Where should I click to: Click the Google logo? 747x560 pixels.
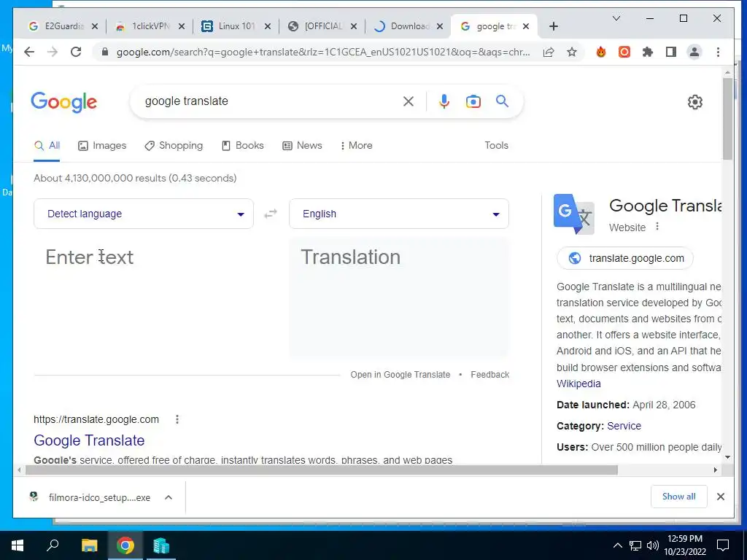point(64,102)
